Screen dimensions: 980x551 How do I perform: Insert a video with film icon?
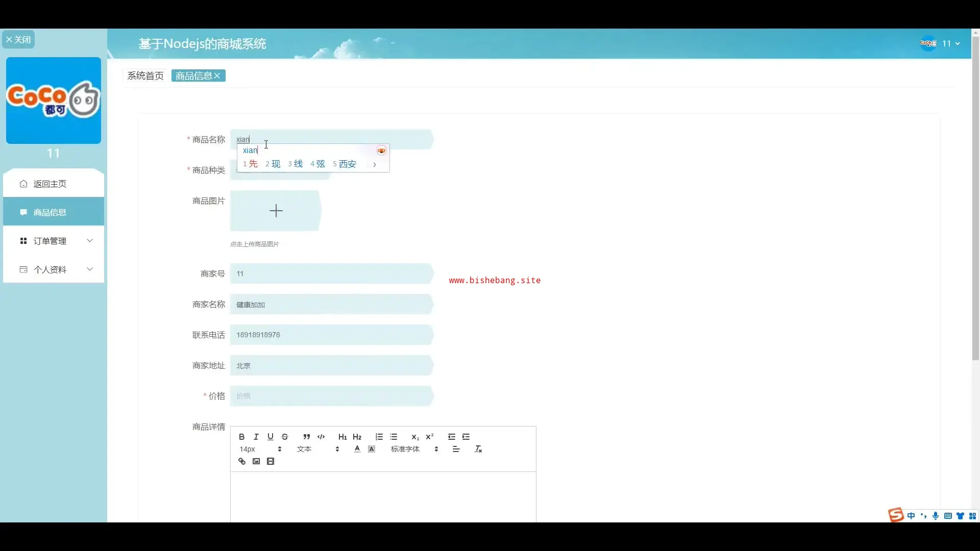coord(271,461)
